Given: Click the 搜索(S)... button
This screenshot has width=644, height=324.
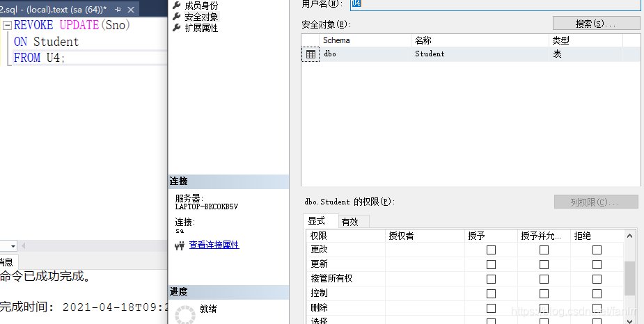Looking at the screenshot, I should pos(596,24).
